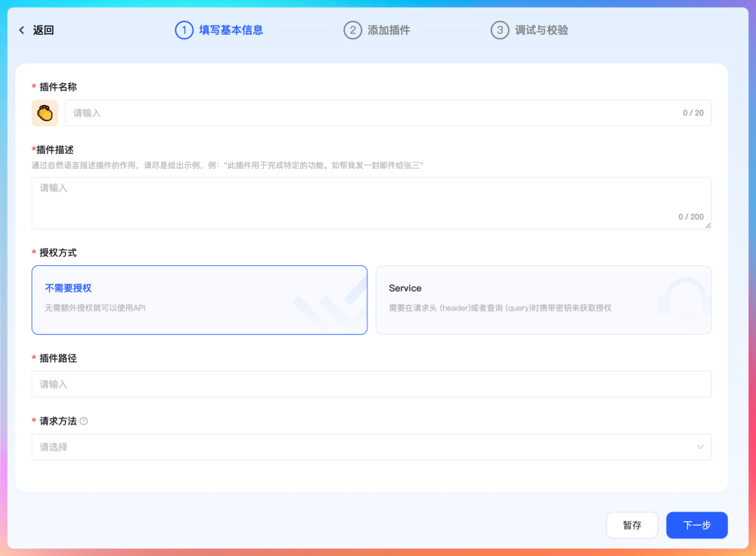Click the 暂存 button
The height and width of the screenshot is (556, 756).
tap(632, 525)
